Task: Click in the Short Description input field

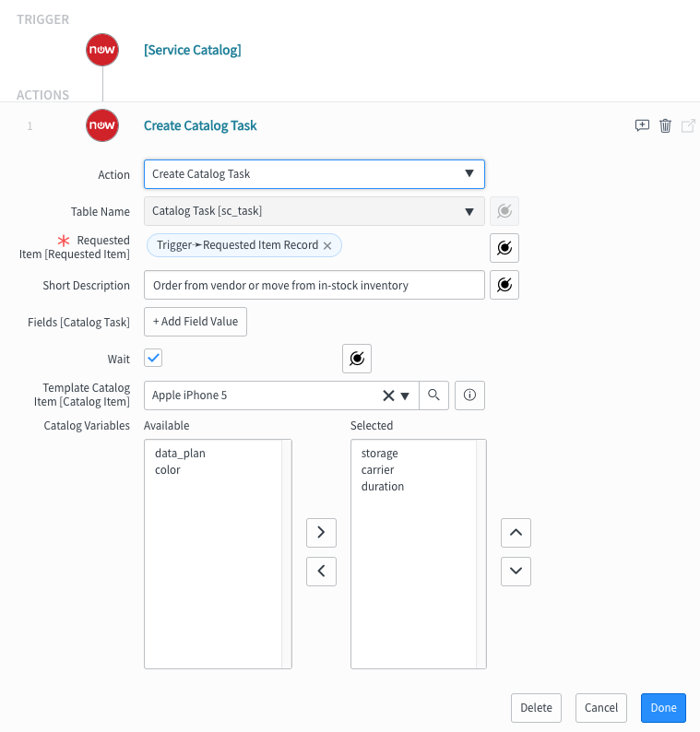Action: pyautogui.click(x=314, y=285)
